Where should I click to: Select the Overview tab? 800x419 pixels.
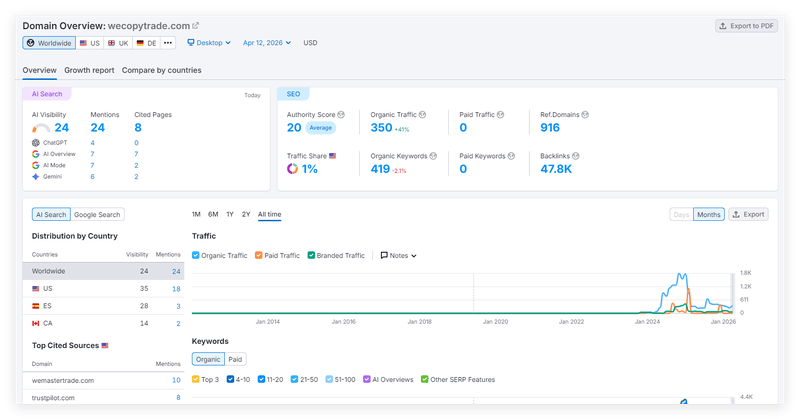click(39, 70)
